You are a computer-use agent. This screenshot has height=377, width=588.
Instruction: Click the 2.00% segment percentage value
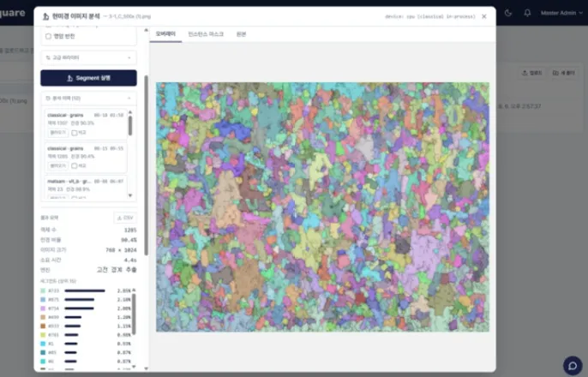point(123,308)
